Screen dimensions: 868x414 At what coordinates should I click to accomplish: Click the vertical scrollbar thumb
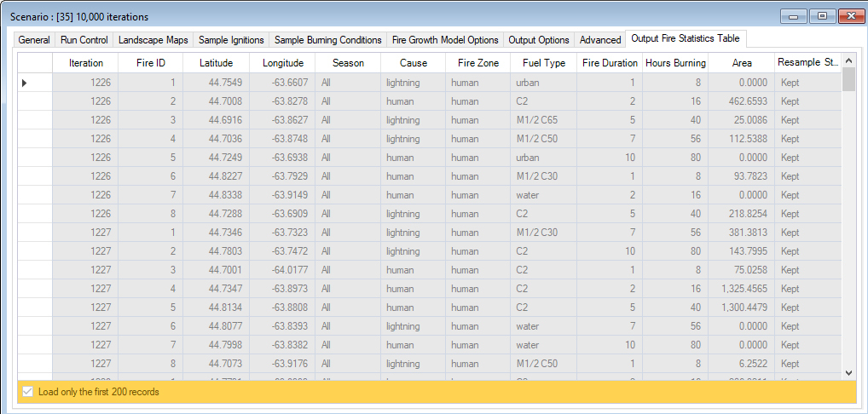coord(848,79)
